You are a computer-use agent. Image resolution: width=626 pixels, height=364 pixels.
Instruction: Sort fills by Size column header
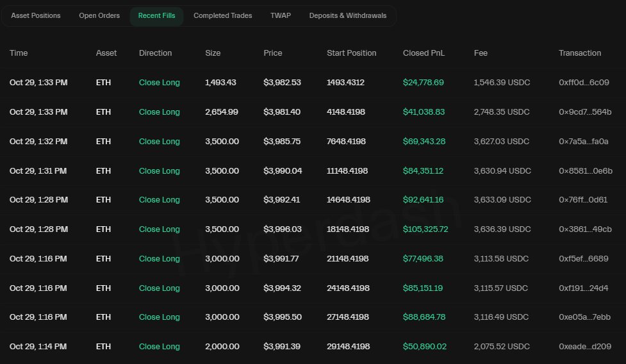213,53
